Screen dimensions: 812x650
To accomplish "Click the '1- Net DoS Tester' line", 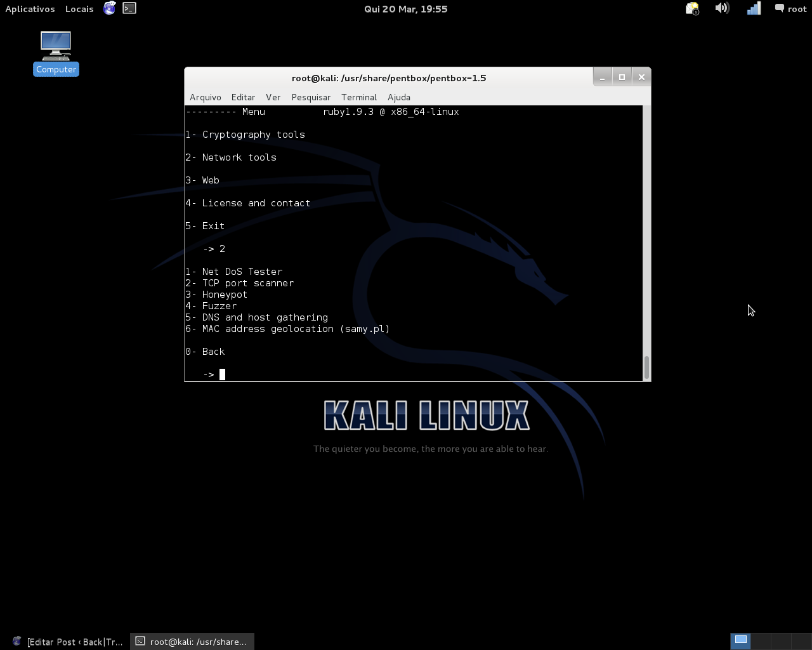I will pyautogui.click(x=234, y=272).
